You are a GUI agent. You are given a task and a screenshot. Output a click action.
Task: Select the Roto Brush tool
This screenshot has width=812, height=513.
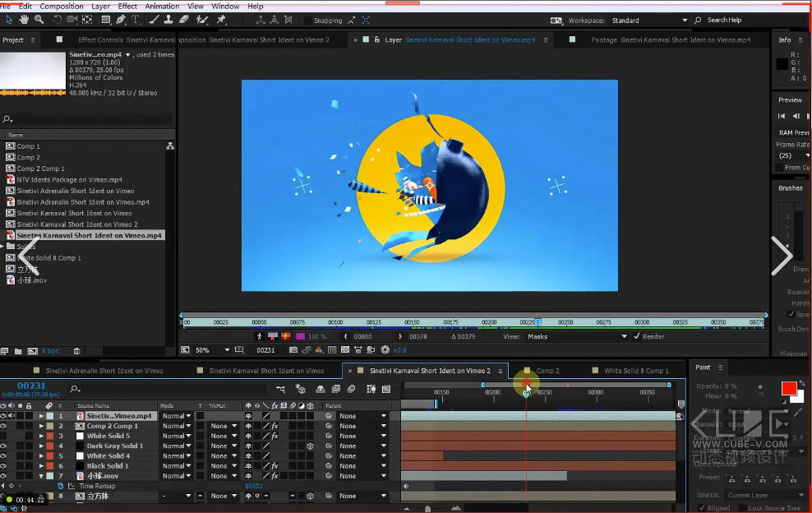202,20
